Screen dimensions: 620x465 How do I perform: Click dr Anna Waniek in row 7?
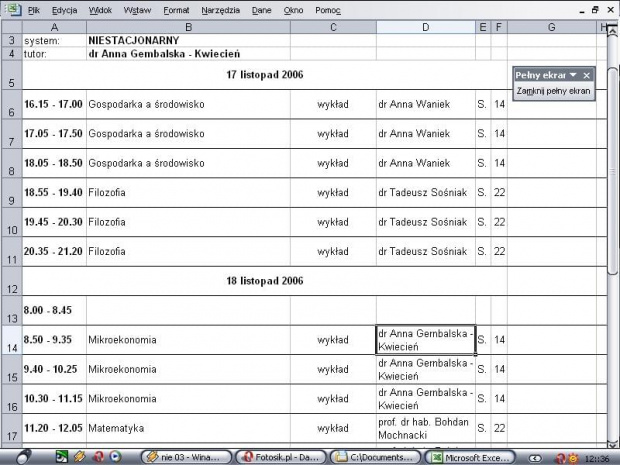425,134
